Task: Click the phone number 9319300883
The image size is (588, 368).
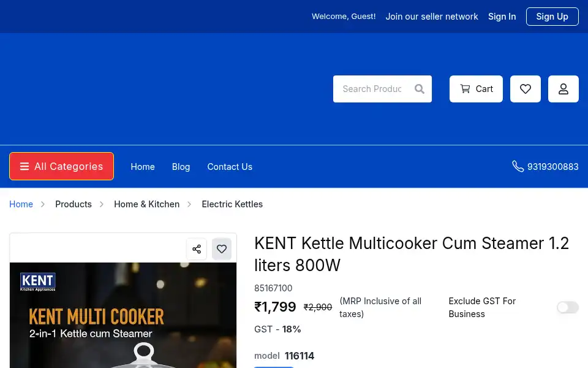Action: 552,167
